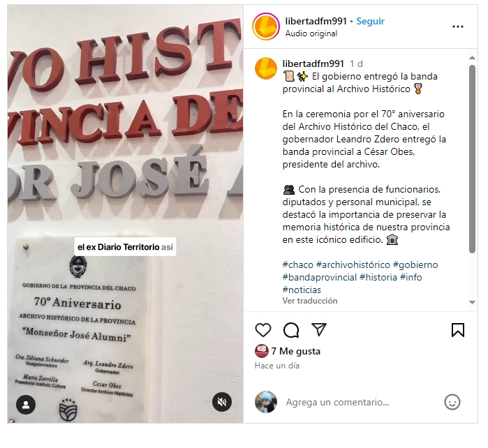This screenshot has width=488, height=448.
Task: Share the post via paper plane icon
Action: tap(319, 329)
